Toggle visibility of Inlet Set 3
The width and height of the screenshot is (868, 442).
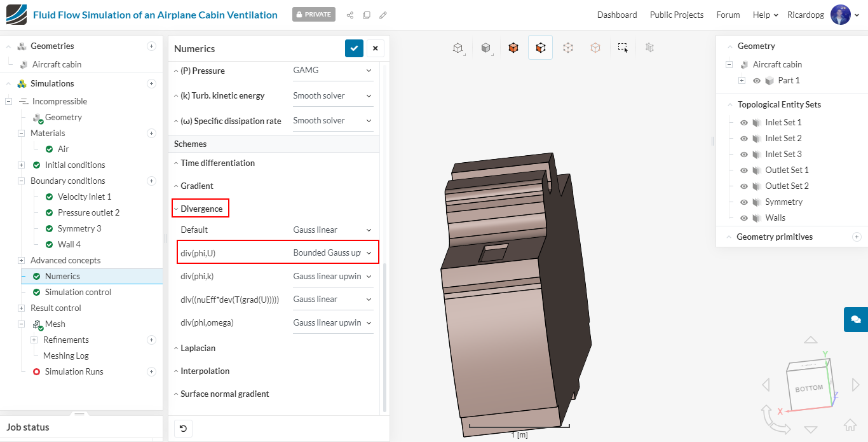tap(743, 154)
